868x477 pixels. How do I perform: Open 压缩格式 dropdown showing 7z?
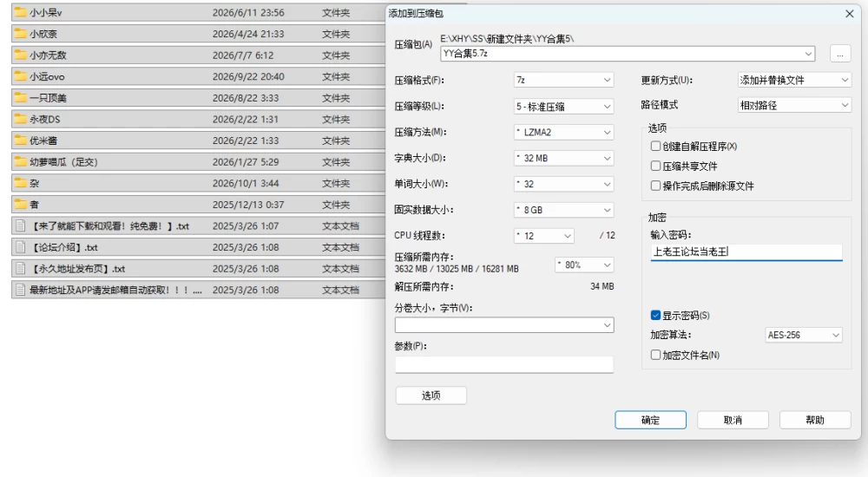click(563, 81)
